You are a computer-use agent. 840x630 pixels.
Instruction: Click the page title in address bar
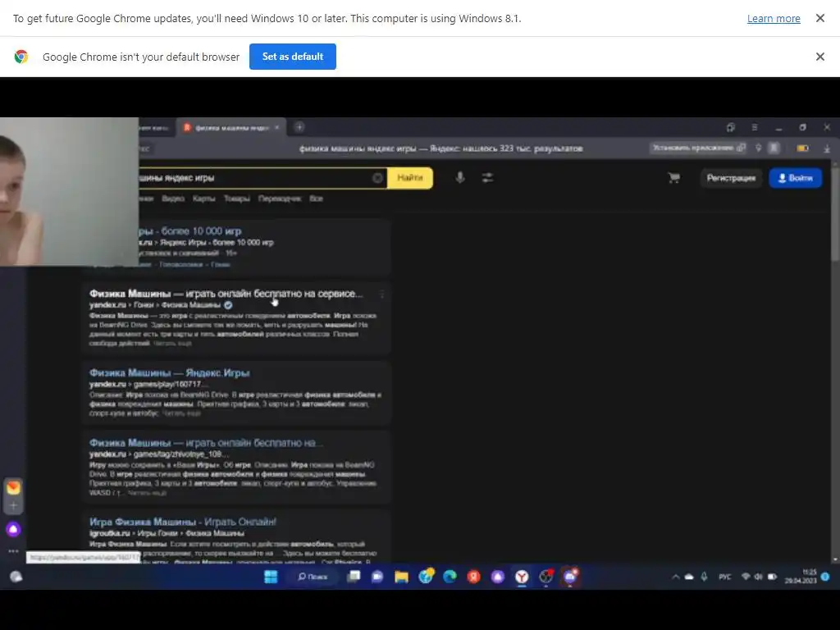pos(441,148)
